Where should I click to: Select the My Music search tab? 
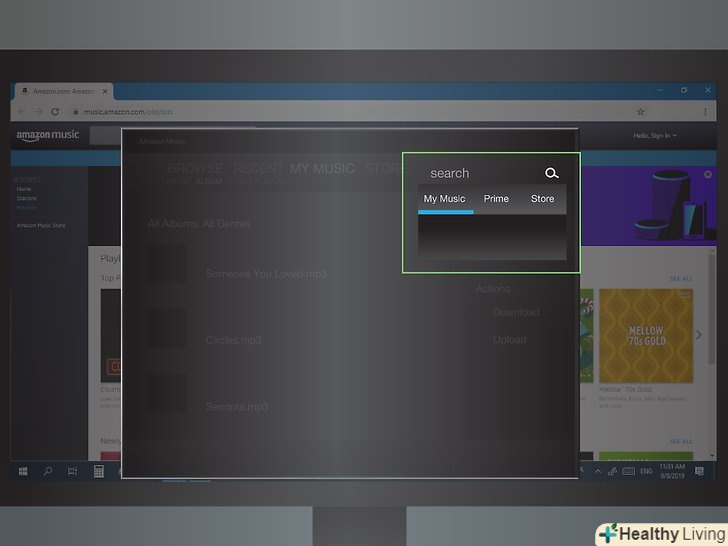pos(444,199)
